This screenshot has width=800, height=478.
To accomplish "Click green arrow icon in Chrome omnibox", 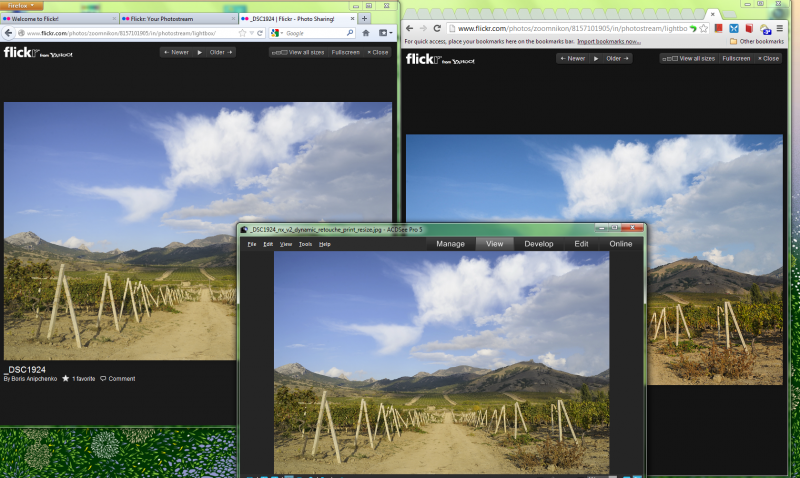I will coord(693,29).
